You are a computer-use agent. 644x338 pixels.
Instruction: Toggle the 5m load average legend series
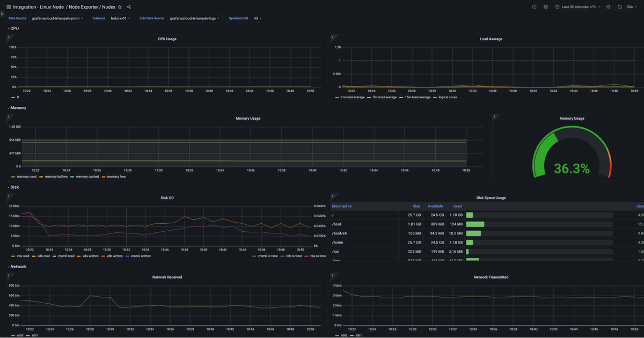pos(382,97)
